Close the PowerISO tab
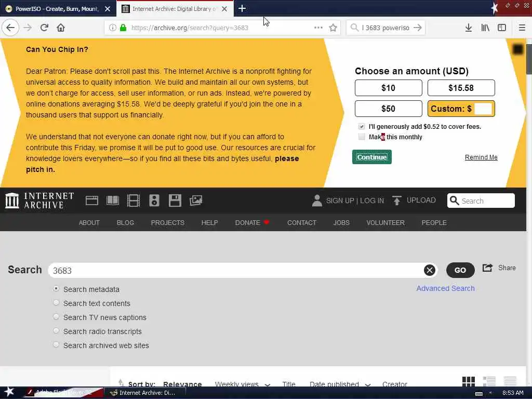 tap(107, 9)
